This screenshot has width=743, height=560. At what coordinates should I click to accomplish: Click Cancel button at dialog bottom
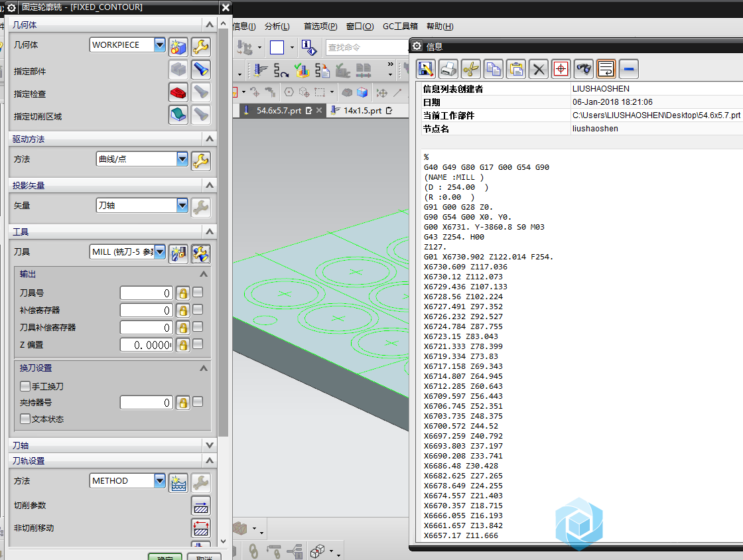204,557
